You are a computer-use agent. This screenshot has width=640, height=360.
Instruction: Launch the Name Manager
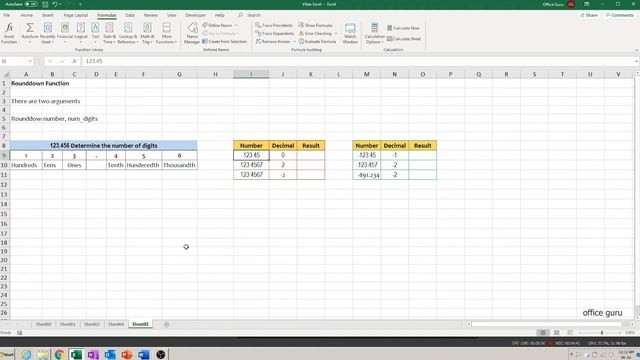click(x=192, y=33)
